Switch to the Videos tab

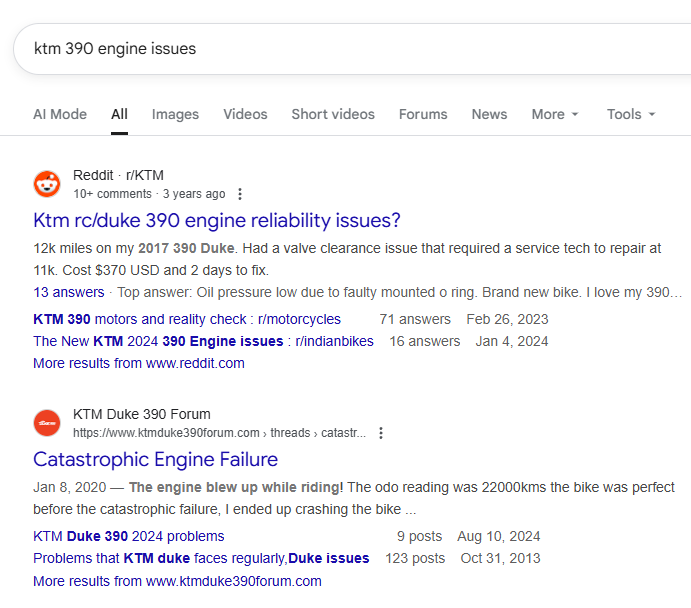coord(245,114)
